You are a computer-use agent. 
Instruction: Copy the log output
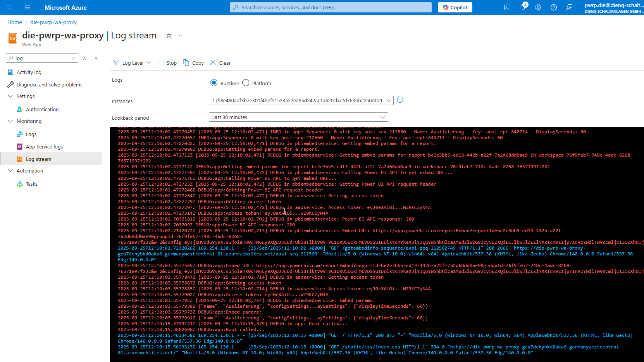click(x=193, y=63)
